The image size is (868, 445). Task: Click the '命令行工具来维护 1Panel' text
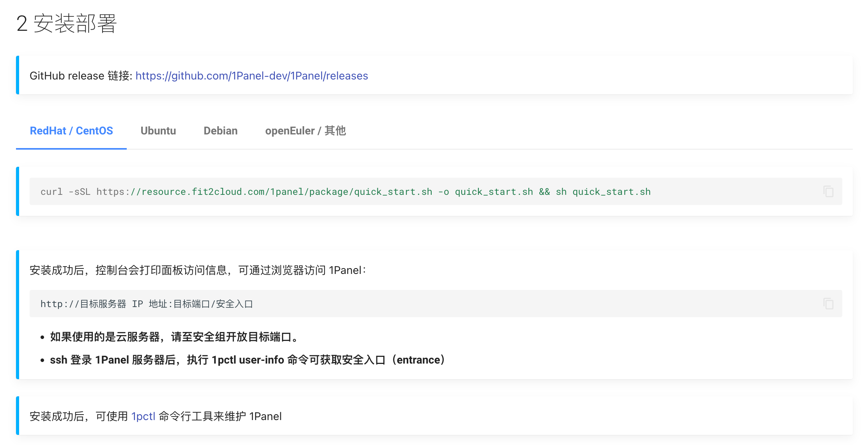pos(220,416)
